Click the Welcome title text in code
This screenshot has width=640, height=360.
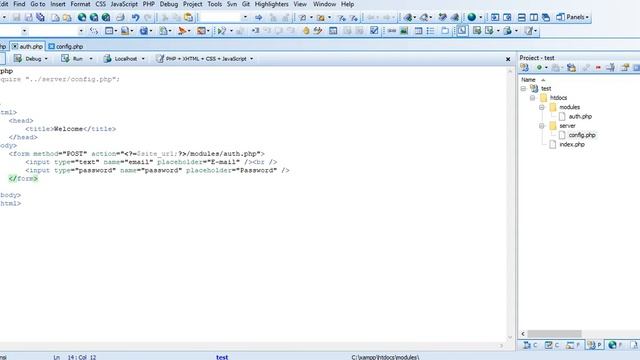[x=69, y=129]
